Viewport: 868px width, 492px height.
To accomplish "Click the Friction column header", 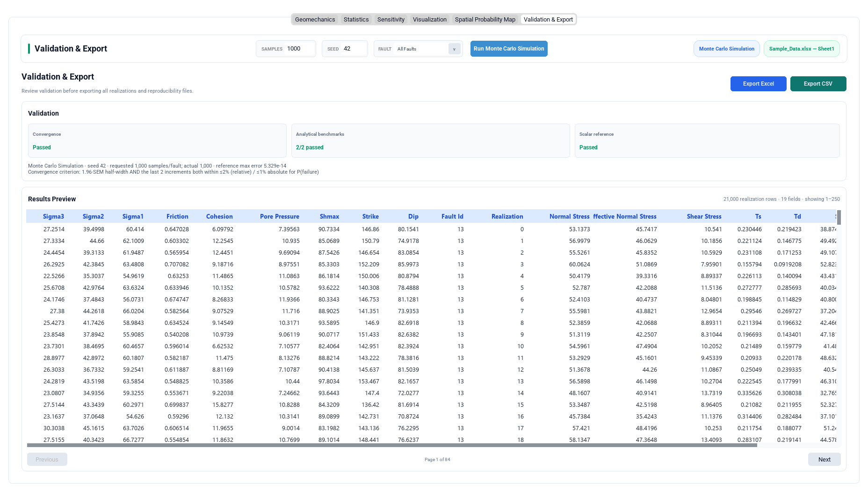I will point(177,216).
